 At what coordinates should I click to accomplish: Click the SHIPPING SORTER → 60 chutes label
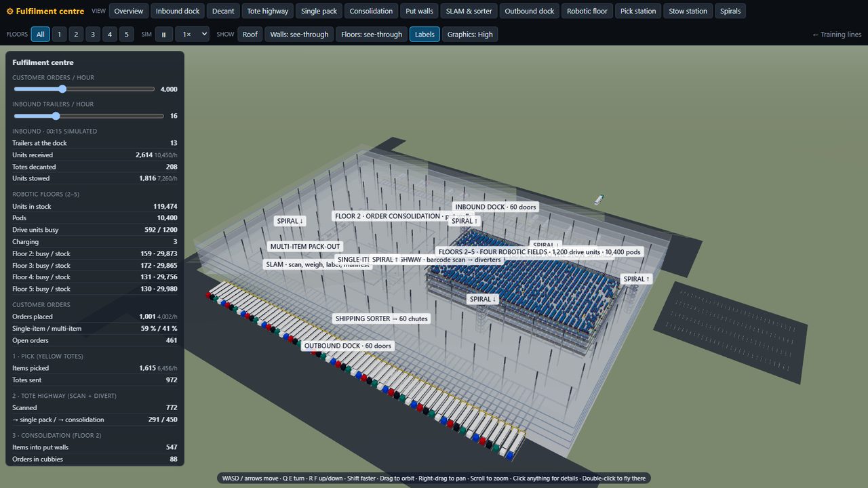382,319
